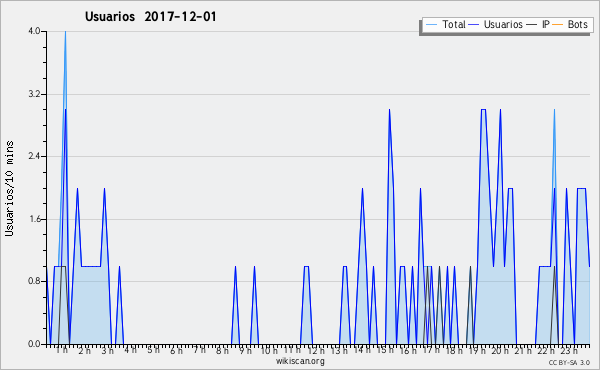Click the '22 h' x-axis label
This screenshot has width=600, height=370.
(x=546, y=350)
